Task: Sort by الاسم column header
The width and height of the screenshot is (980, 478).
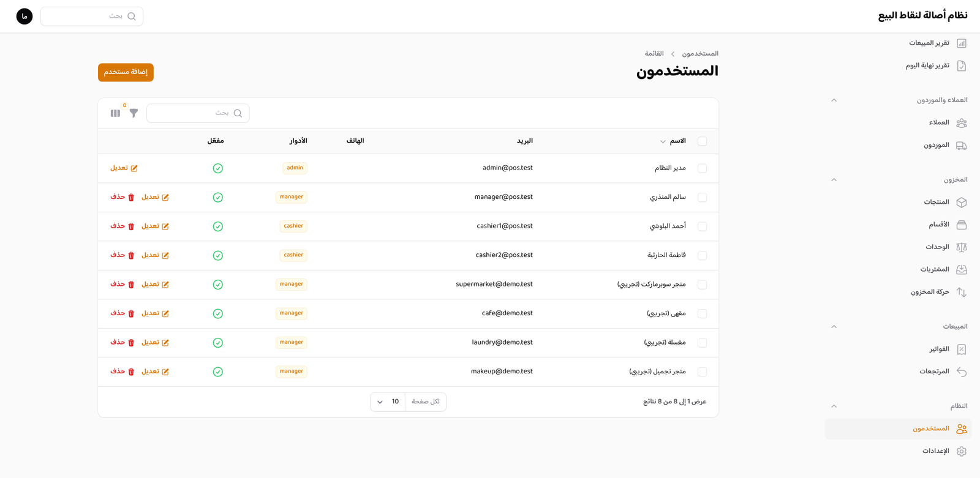Action: click(673, 141)
